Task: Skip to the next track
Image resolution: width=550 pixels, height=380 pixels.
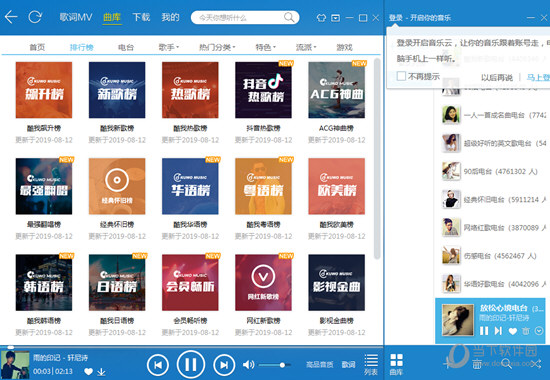Action: click(224, 365)
